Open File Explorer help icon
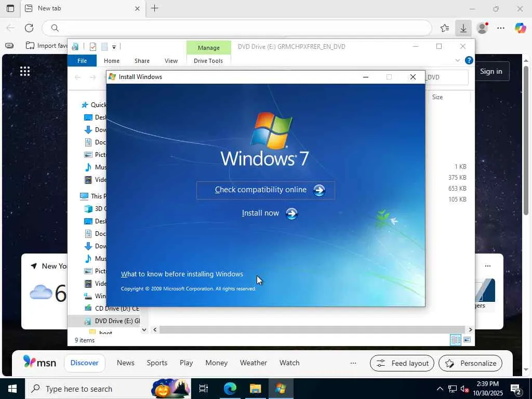532x399 pixels. 469,60
